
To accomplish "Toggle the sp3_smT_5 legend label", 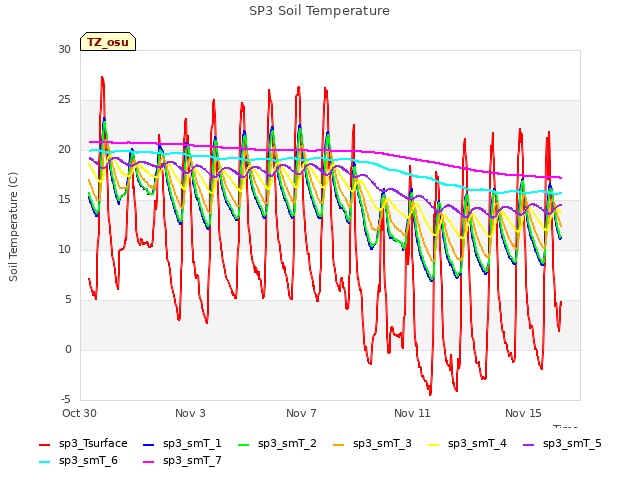I will click(x=572, y=444).
